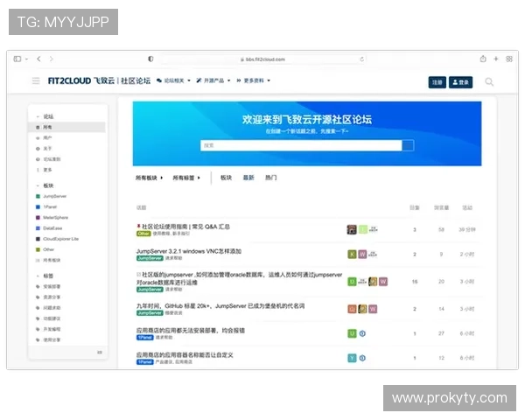Open topic 社区论坛使用指南 | 常见 Q&A 汇总
Screen dimensions: 525x420
[185, 227]
